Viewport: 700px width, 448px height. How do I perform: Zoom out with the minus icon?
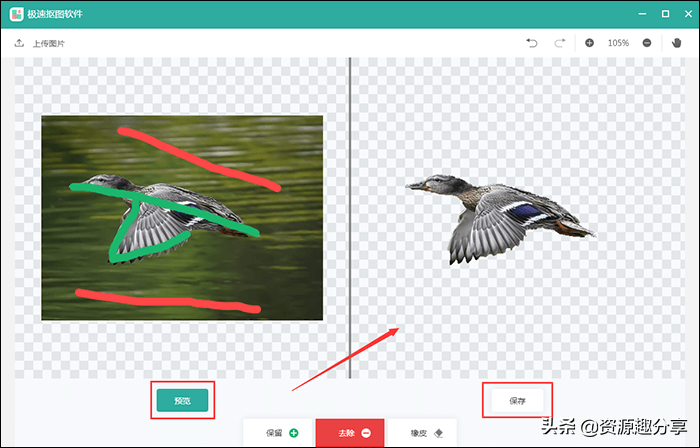coord(646,43)
